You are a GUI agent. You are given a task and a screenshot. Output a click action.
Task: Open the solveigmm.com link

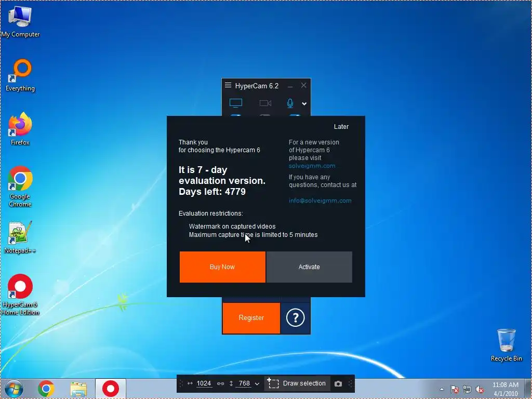(312, 166)
